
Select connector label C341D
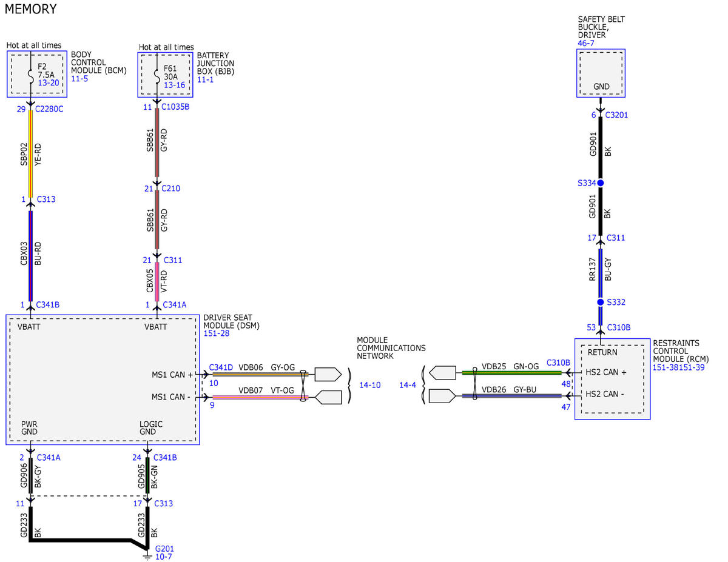tap(221, 367)
